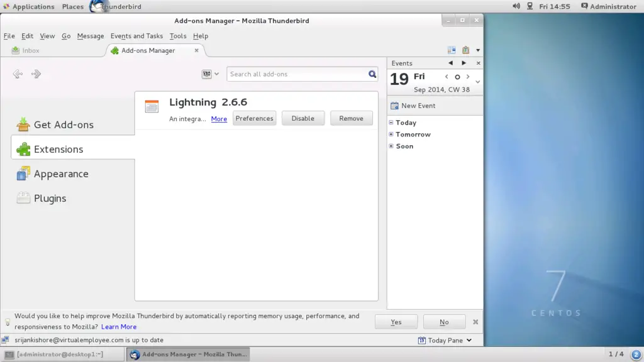Create a New Event
The width and height of the screenshot is (644, 362).
click(x=413, y=106)
